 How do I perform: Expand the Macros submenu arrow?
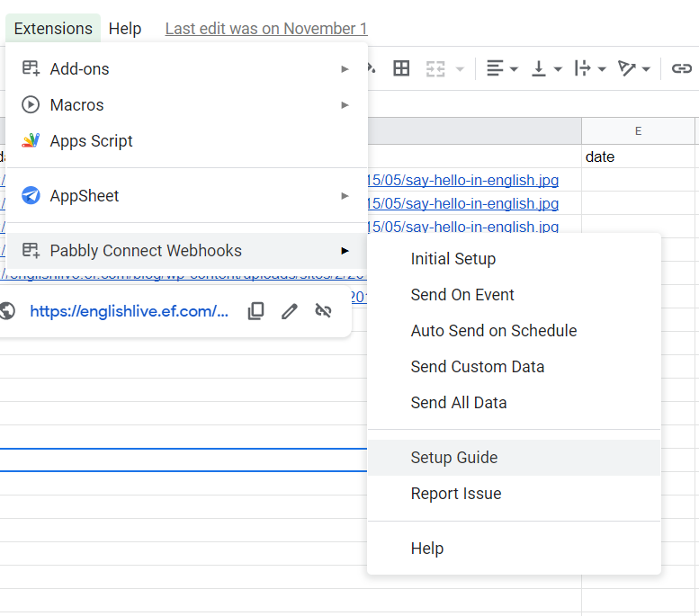pyautogui.click(x=345, y=105)
